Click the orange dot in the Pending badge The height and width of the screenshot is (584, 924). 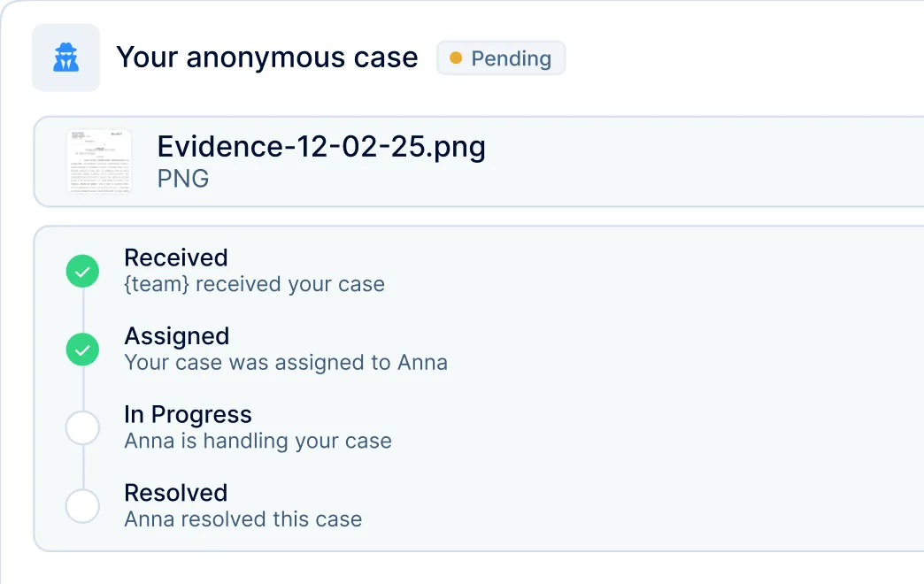(456, 58)
